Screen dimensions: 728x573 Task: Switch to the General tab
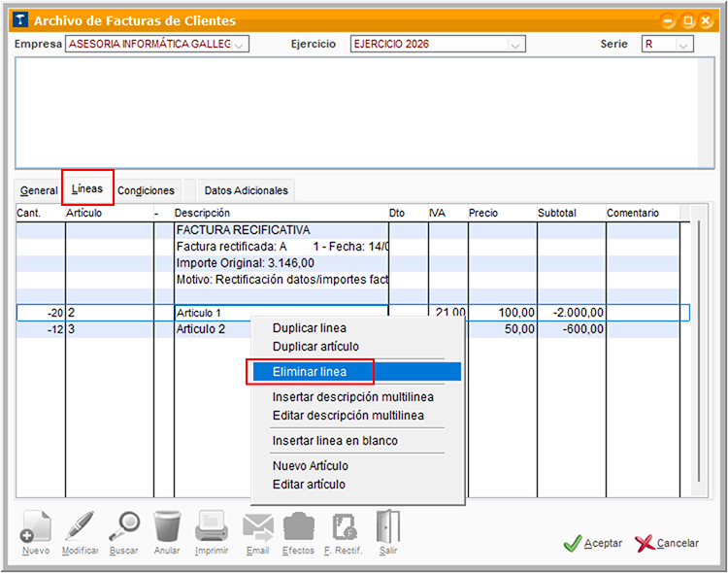click(39, 190)
